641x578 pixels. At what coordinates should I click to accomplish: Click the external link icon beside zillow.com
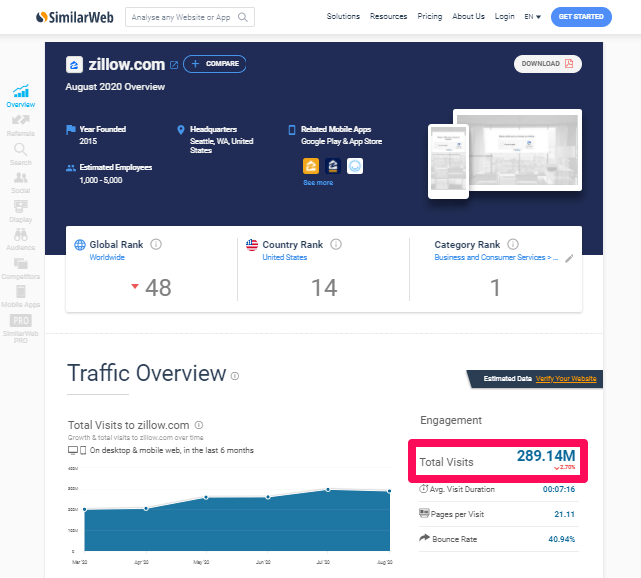click(x=174, y=65)
